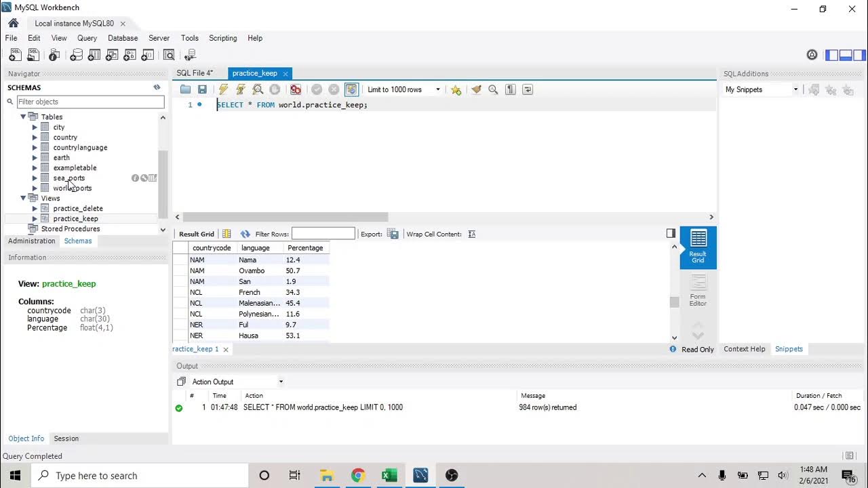Expand the earth table node

35,158
